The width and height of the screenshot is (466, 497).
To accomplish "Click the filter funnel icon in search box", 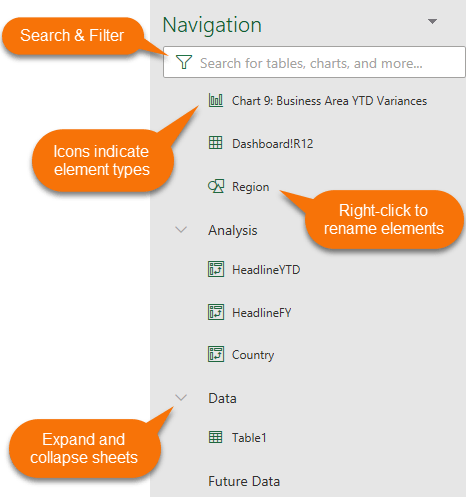I will [x=184, y=62].
